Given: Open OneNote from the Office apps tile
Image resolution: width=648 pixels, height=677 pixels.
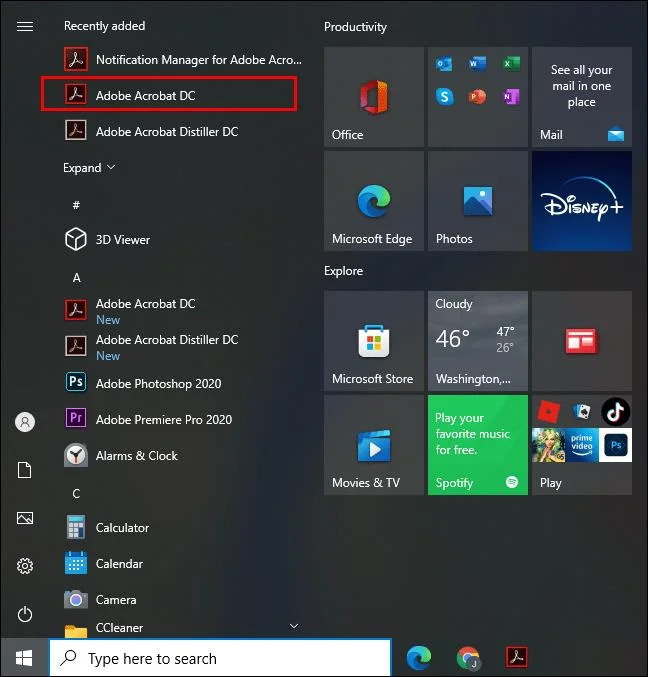Looking at the screenshot, I should point(511,97).
